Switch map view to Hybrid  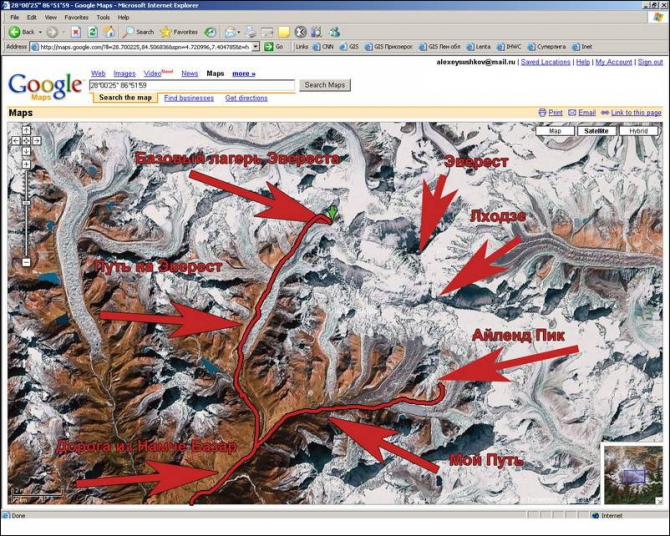pyautogui.click(x=638, y=131)
